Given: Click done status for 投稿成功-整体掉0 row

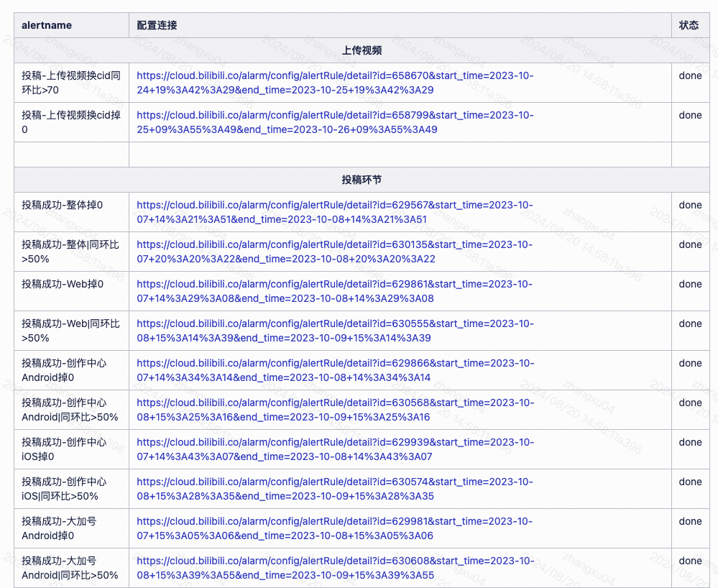Looking at the screenshot, I should (690, 205).
